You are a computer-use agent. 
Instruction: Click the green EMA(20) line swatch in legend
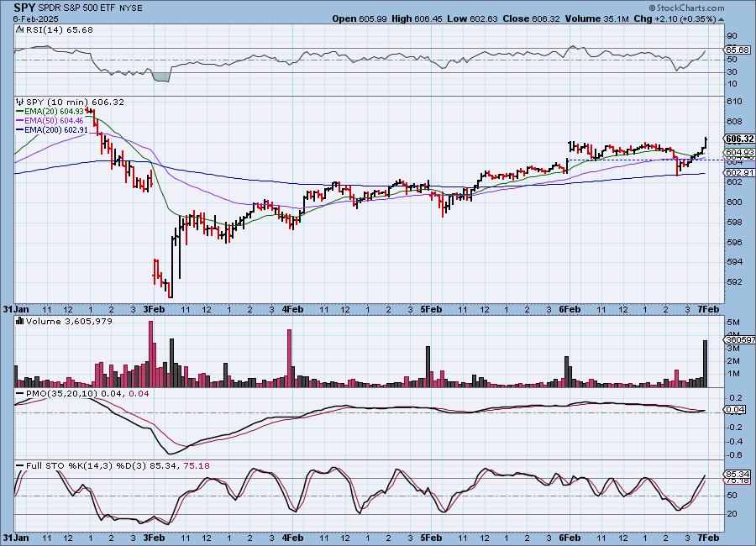[20, 111]
